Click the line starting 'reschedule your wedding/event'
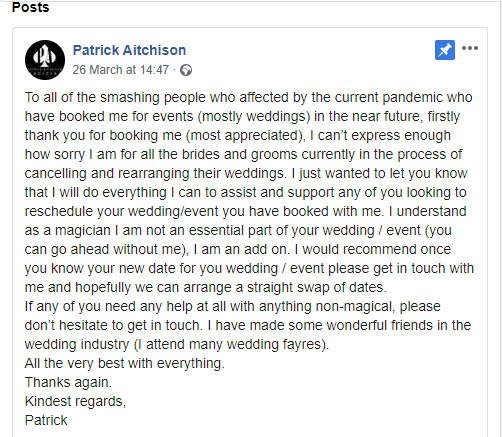Viewport: 502px width, 437px height. pos(245,211)
